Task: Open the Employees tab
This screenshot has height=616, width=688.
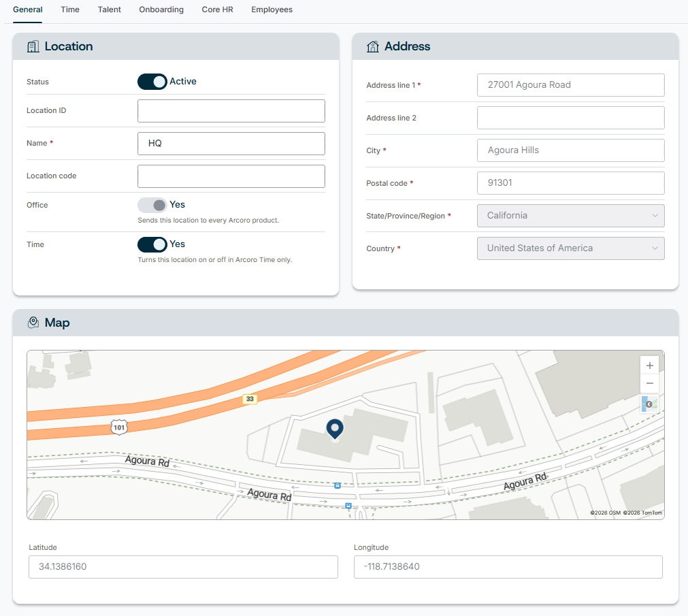Action: click(272, 10)
